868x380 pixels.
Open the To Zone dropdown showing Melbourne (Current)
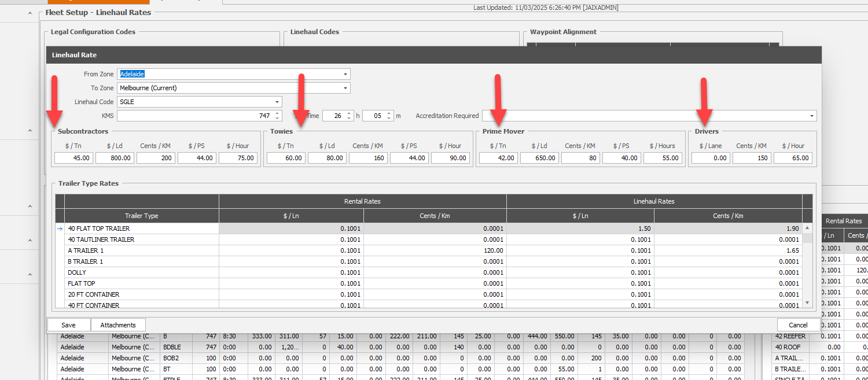[x=345, y=88]
